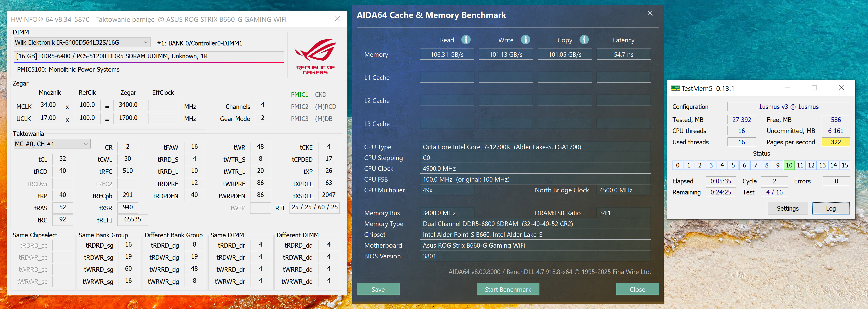Open the TestMem5 Log
Image resolution: width=868 pixels, height=309 pixels.
830,208
